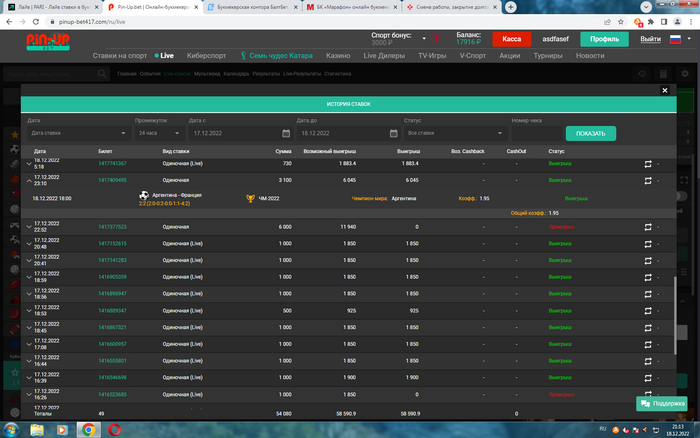700x438 pixels.
Task: Click the red Касса button
Action: tap(512, 39)
